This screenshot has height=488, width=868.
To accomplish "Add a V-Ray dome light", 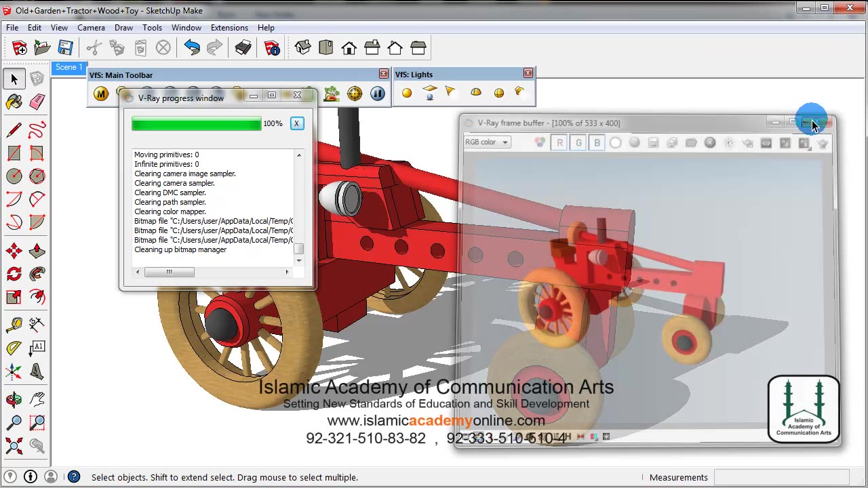I will coord(476,93).
